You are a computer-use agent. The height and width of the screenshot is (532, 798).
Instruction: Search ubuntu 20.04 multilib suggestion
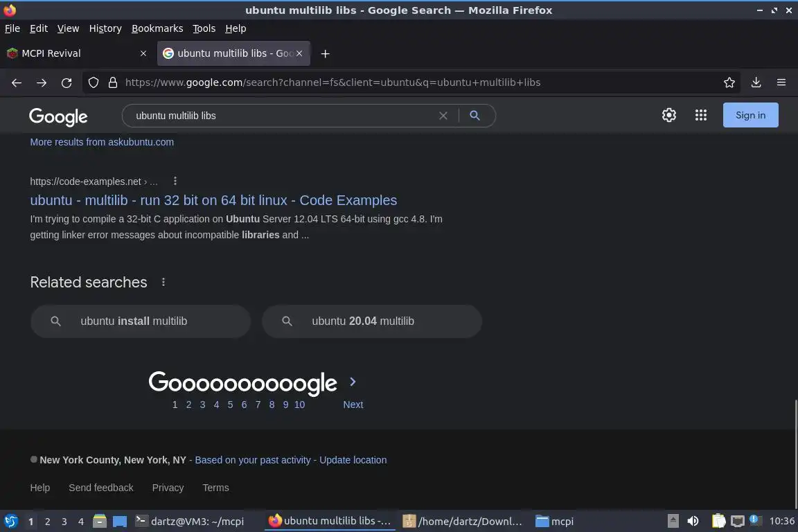coord(371,321)
